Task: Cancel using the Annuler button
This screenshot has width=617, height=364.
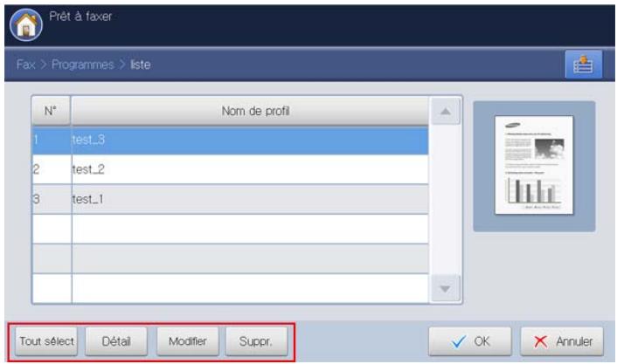Action: click(562, 341)
